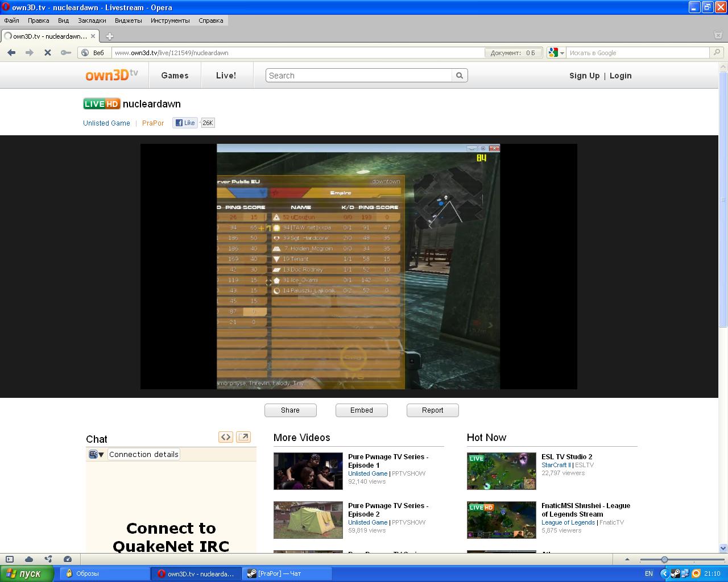The height and width of the screenshot is (582, 728).
Task: Click the chat embed code icon
Action: coord(226,437)
